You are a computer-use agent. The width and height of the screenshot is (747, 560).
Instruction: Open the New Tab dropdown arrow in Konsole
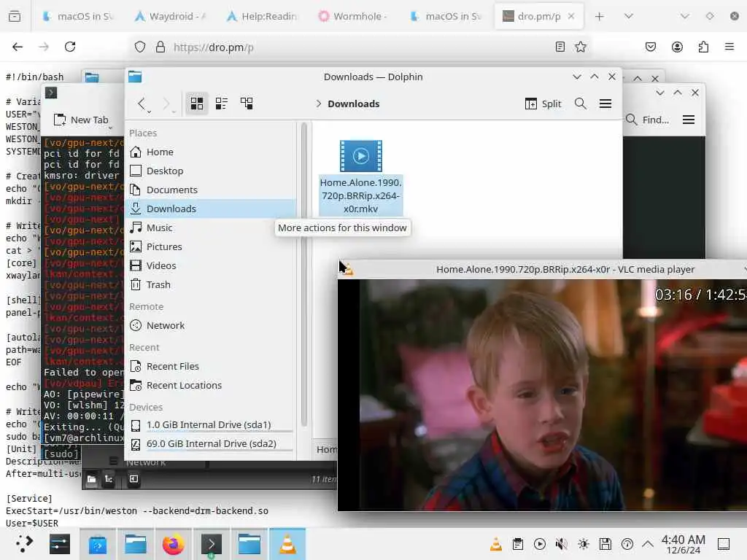pyautogui.click(x=111, y=128)
